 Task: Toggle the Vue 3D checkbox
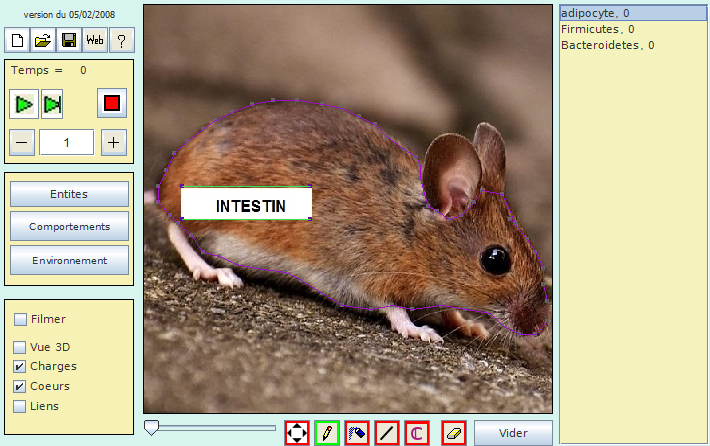(x=20, y=347)
